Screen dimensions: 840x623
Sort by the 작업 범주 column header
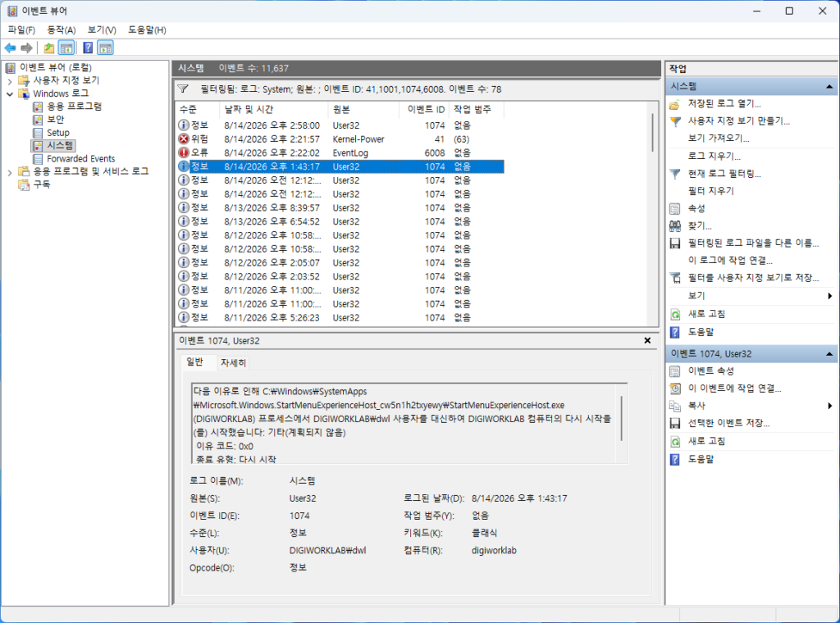pos(476,109)
